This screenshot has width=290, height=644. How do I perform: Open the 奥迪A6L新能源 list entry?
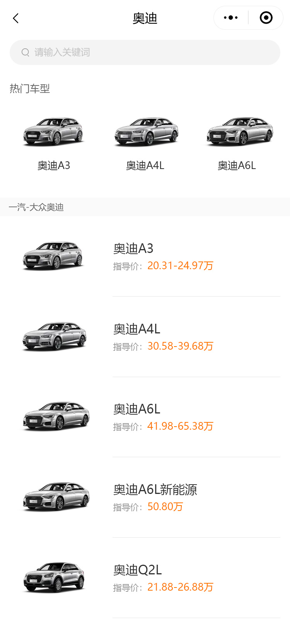click(x=155, y=490)
